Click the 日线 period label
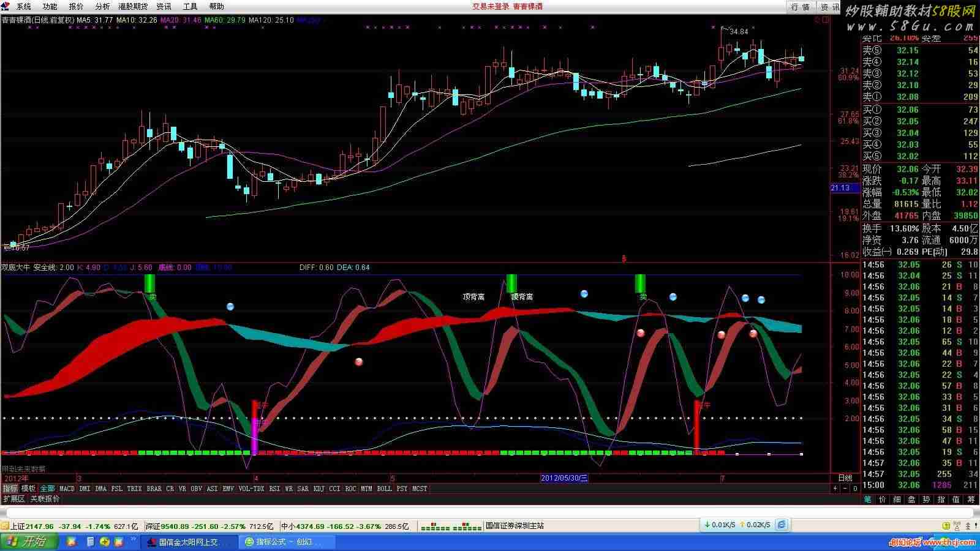The height and width of the screenshot is (551, 980). [845, 478]
